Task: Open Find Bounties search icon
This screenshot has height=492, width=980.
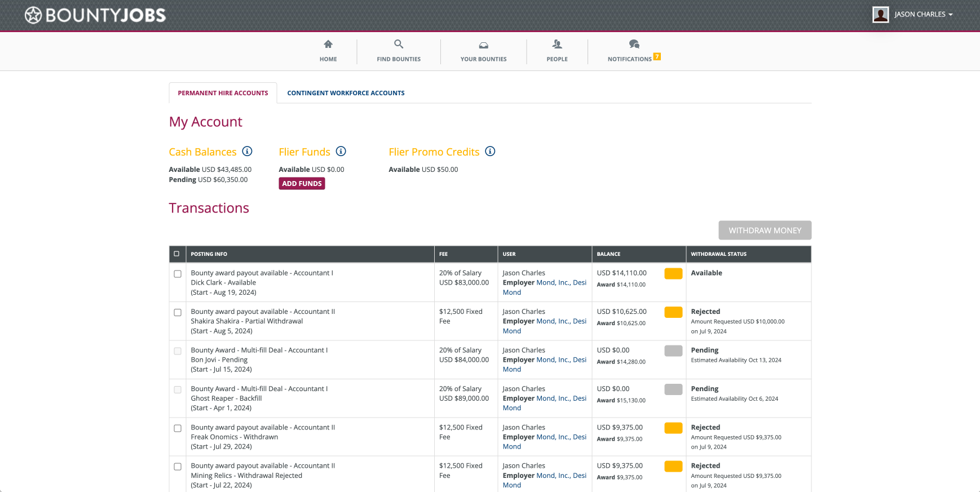Action: [x=399, y=44]
